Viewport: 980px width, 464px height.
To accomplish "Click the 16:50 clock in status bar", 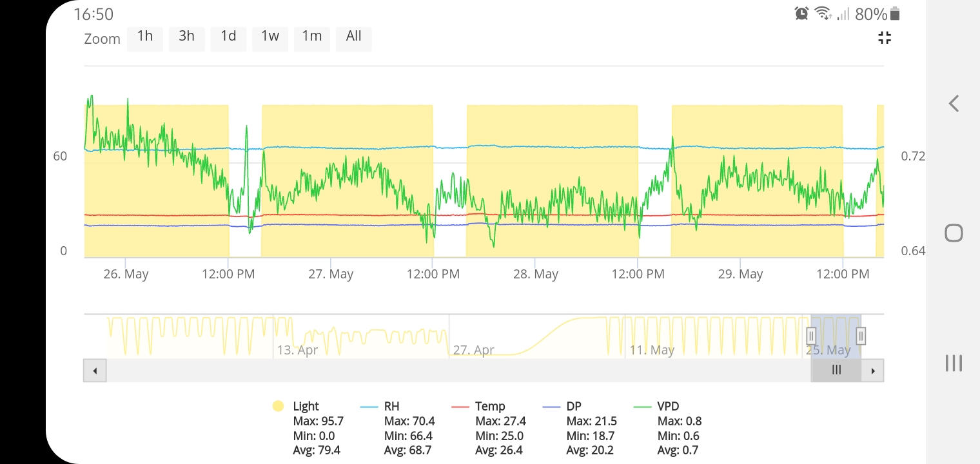I will pos(93,14).
